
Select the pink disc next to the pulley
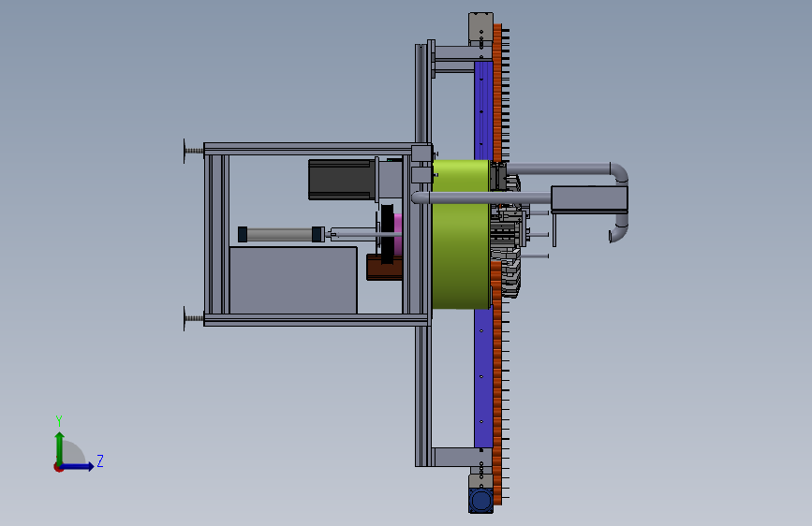(398, 234)
